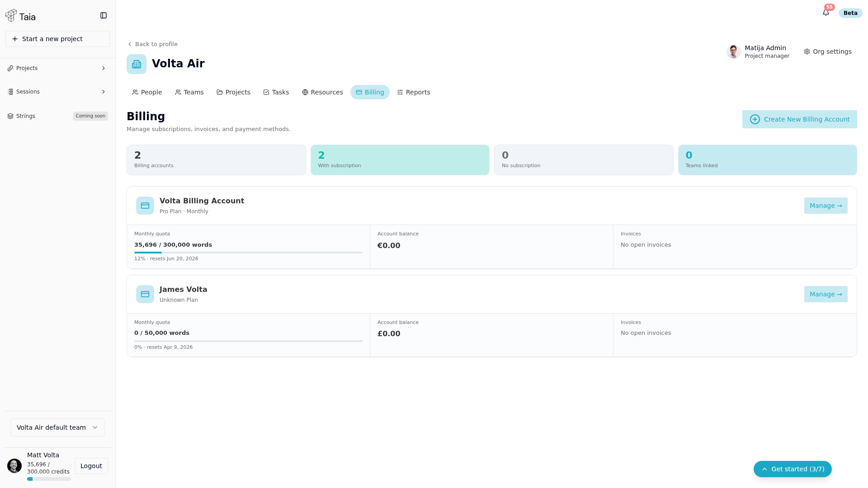Screen dimensions: 868x488
Task: Click the Volta Air organization building icon
Action: click(x=137, y=64)
